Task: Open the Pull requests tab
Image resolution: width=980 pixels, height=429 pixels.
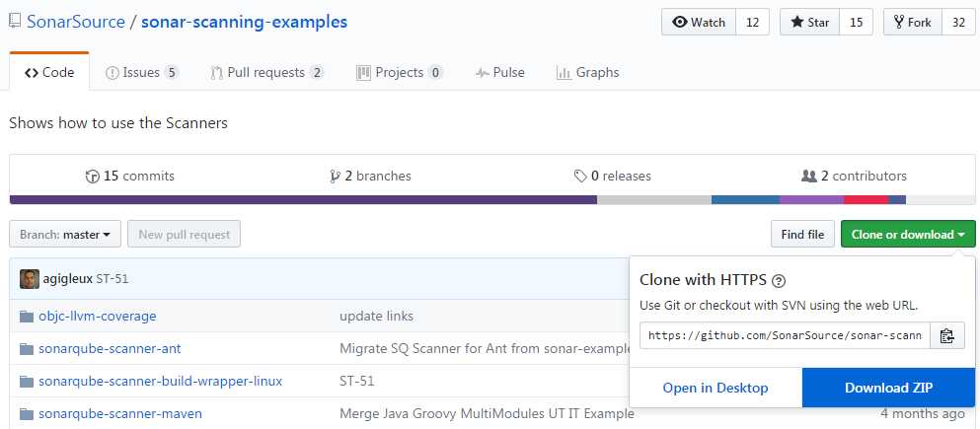Action: pos(267,72)
